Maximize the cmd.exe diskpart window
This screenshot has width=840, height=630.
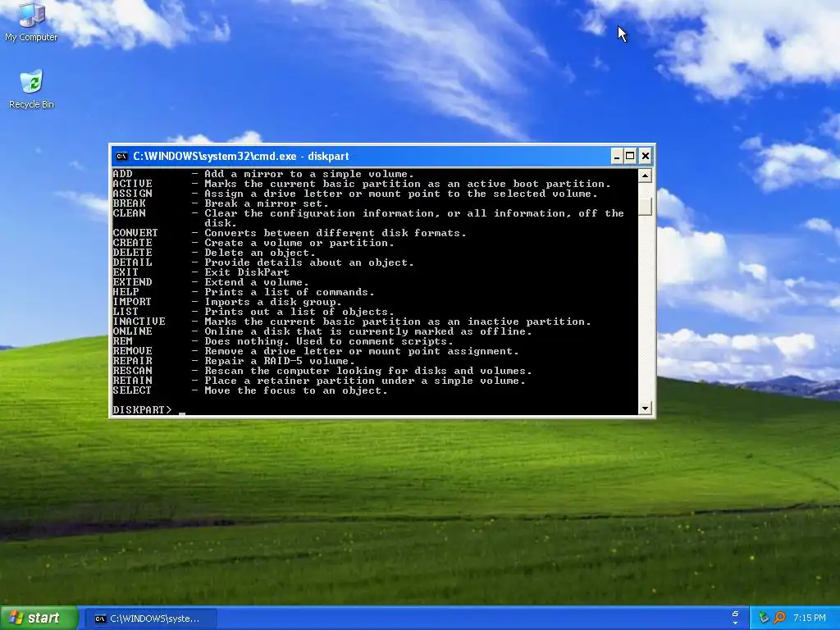coord(631,157)
